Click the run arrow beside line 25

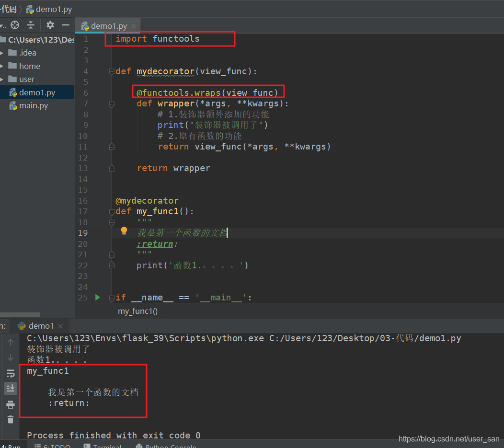tap(98, 297)
